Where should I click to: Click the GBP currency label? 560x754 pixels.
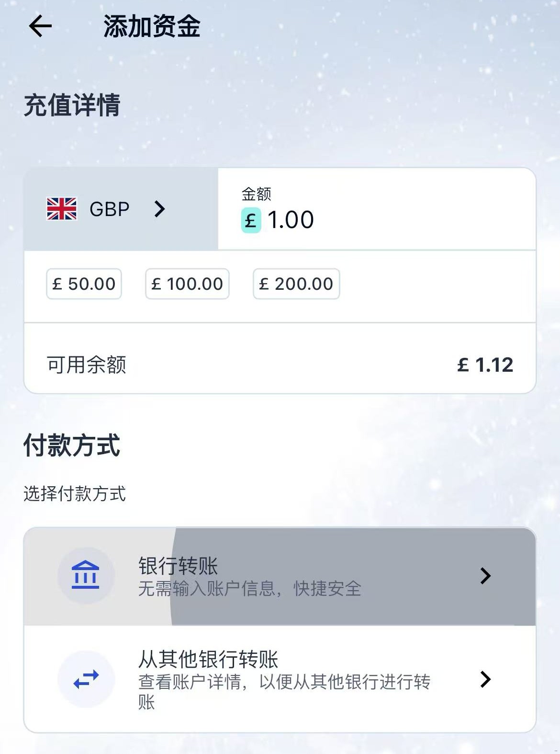(x=110, y=208)
